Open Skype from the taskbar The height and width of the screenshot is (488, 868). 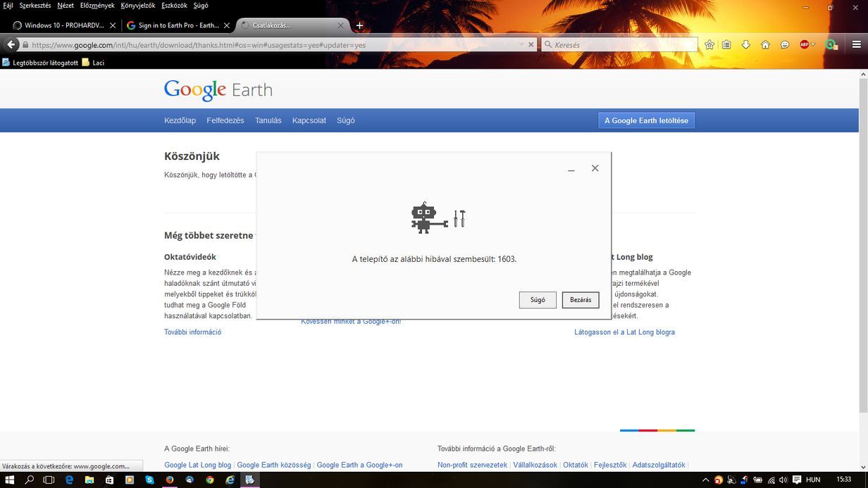pos(149,480)
